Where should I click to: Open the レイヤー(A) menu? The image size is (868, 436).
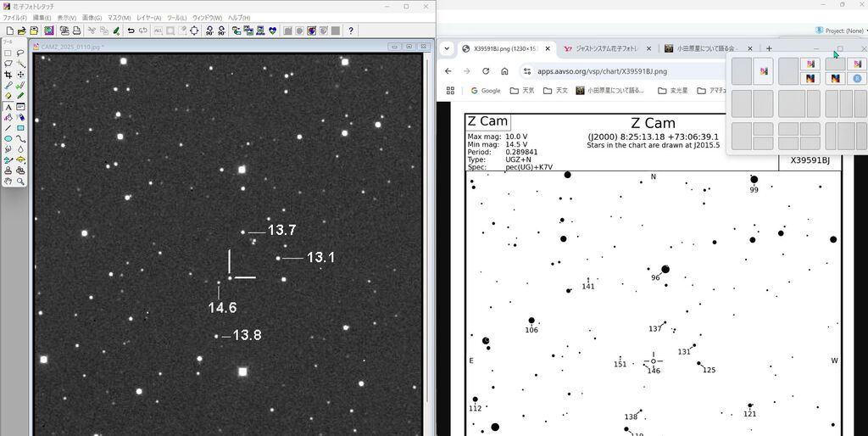tap(149, 18)
